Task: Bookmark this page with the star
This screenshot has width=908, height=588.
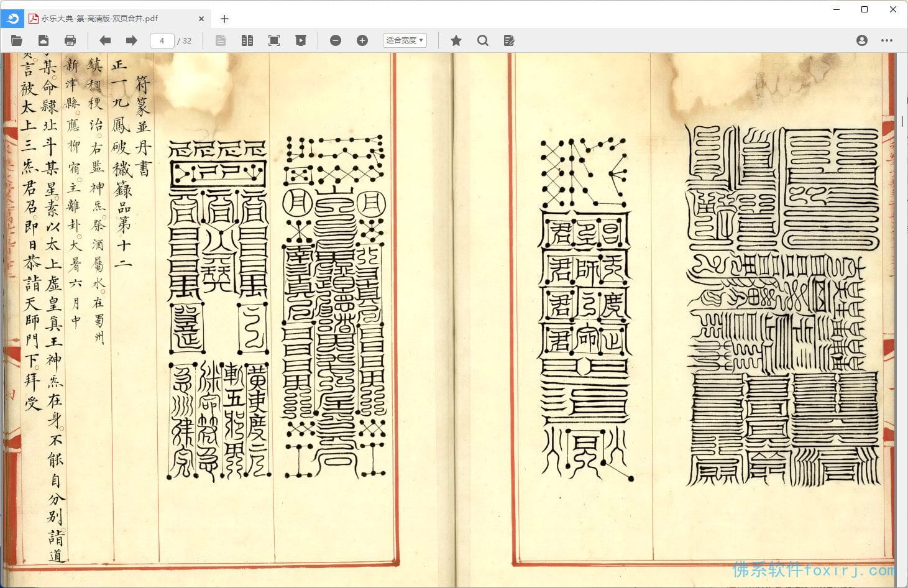Action: click(x=456, y=40)
